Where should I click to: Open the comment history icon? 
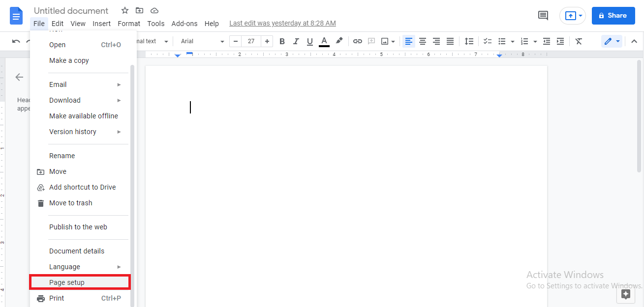[543, 16]
